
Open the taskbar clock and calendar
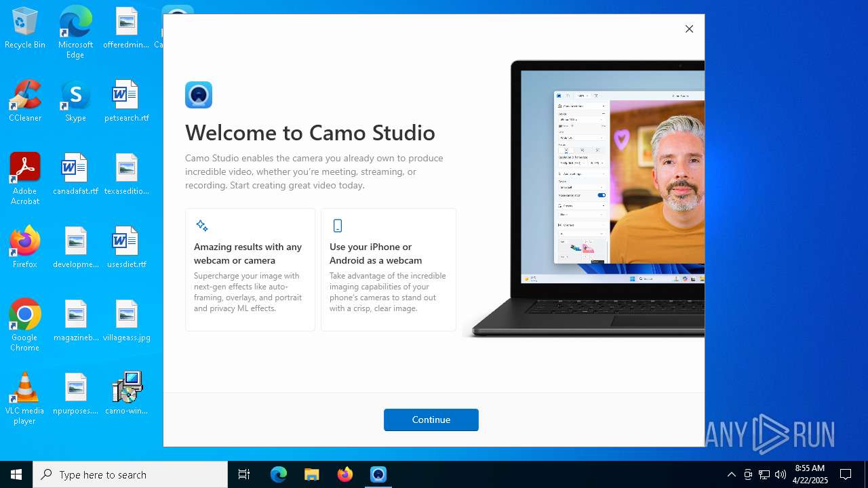point(810,474)
